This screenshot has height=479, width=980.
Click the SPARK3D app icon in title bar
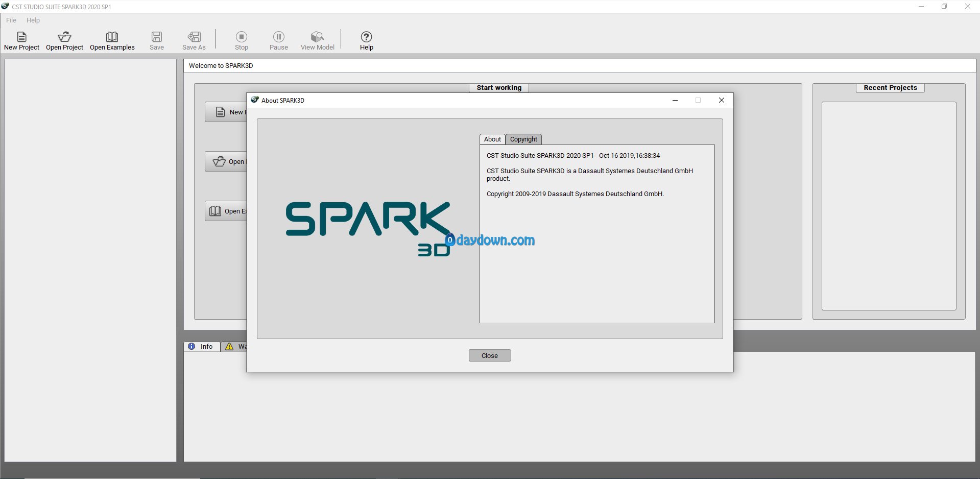point(6,7)
